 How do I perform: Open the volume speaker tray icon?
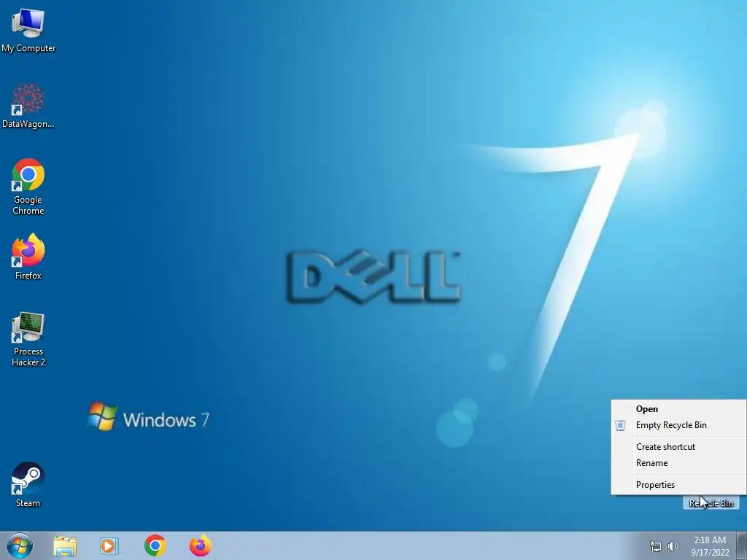[673, 546]
